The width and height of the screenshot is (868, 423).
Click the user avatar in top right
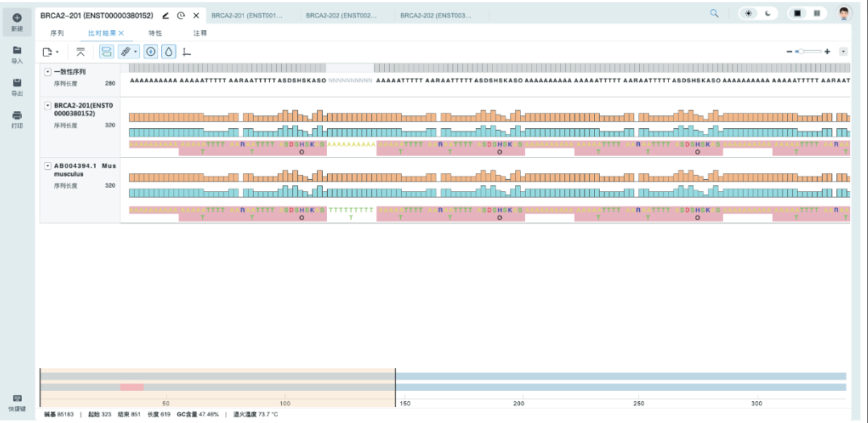click(x=843, y=13)
